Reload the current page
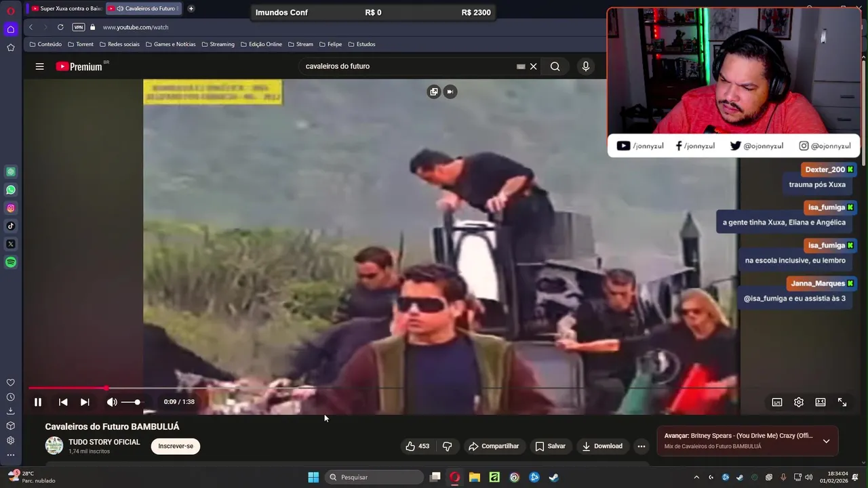This screenshot has height=488, width=868. coord(60,27)
